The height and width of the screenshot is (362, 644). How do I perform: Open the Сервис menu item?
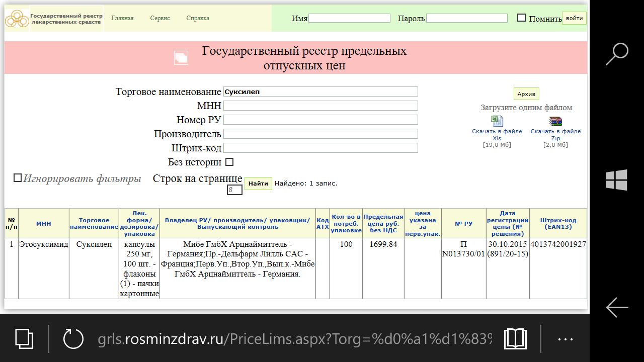(160, 18)
